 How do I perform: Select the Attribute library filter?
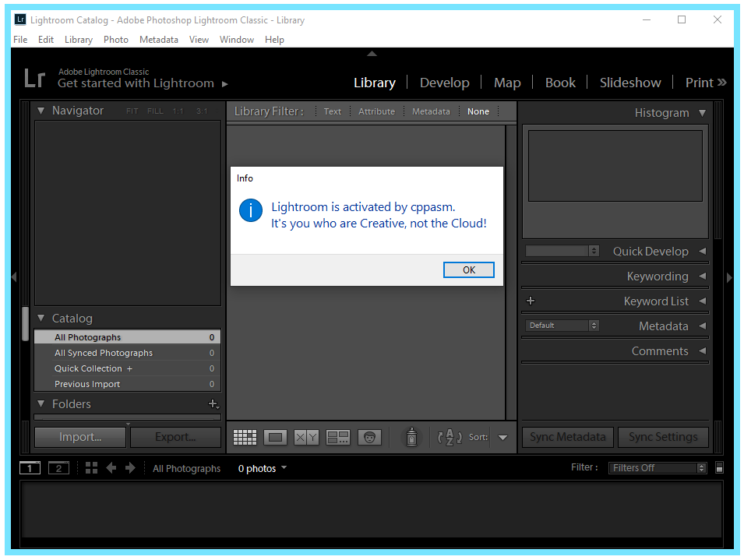click(x=376, y=111)
